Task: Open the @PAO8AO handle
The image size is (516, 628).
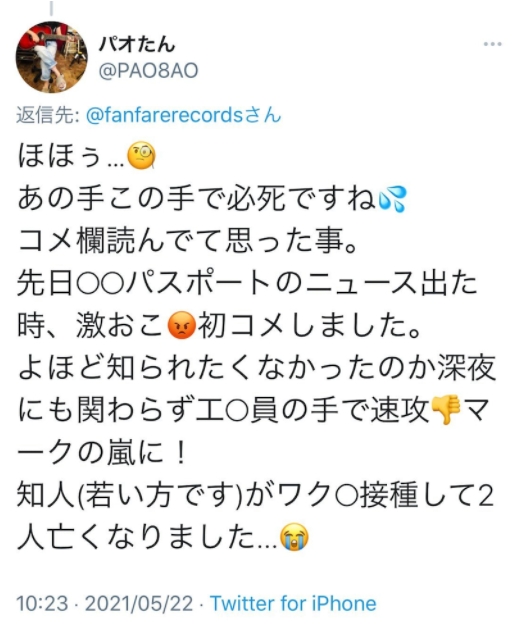Action: click(149, 71)
